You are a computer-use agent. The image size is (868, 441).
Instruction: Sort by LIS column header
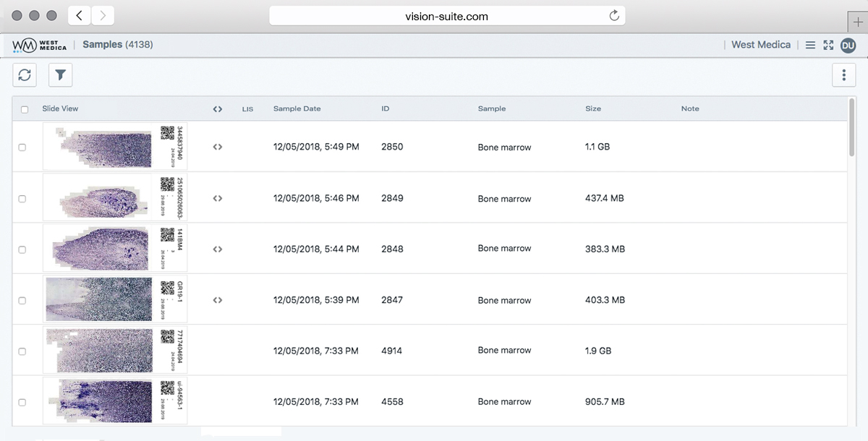click(x=247, y=109)
